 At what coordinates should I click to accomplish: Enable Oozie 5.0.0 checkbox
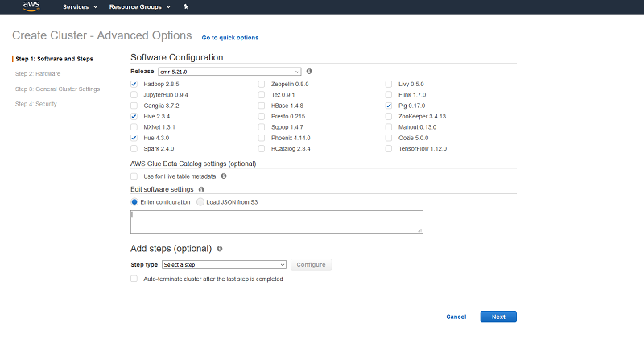click(x=389, y=138)
